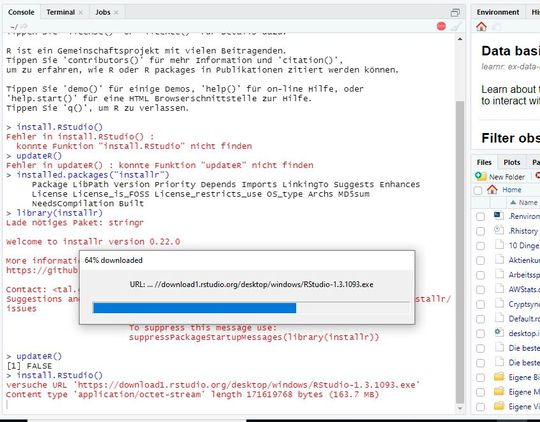Click the '64% downloaded' dialog title

114,260
